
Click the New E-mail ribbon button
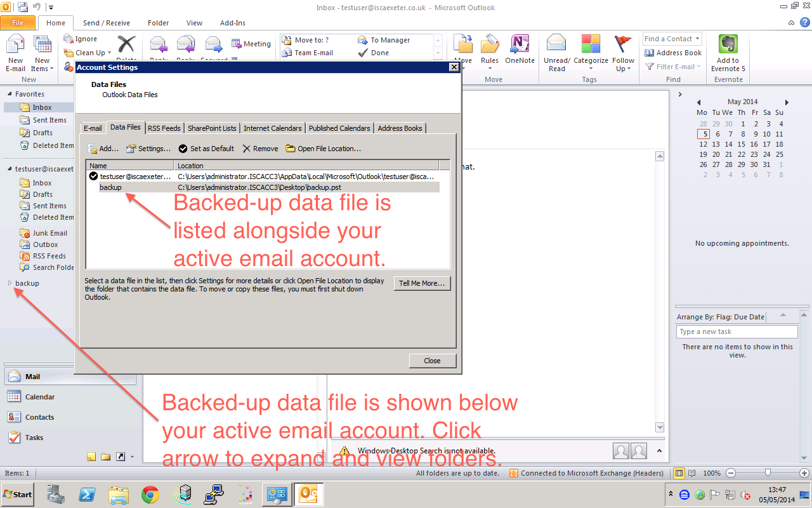(15, 53)
